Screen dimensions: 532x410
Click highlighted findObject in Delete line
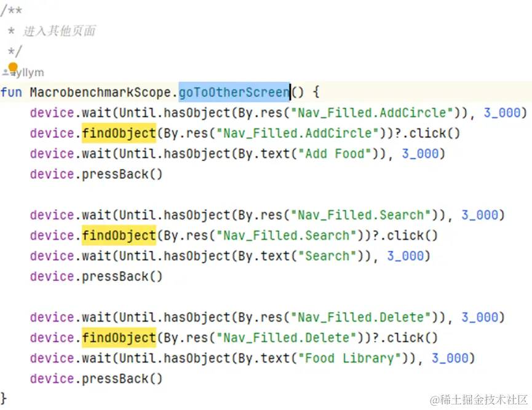(x=119, y=337)
